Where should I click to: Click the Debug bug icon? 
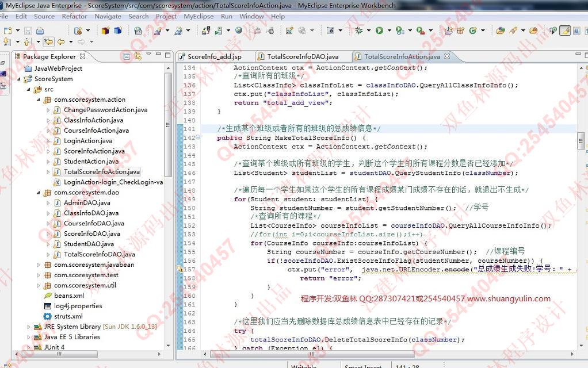(359, 30)
